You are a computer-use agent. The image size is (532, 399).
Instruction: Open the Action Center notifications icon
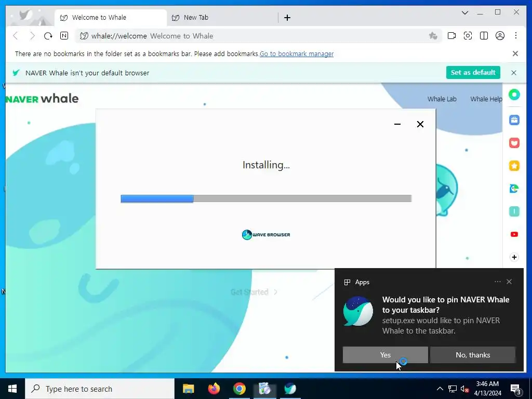tap(516, 389)
